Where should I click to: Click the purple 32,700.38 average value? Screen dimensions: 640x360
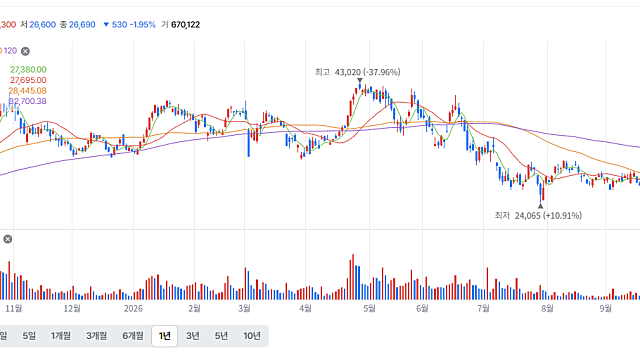click(x=27, y=101)
